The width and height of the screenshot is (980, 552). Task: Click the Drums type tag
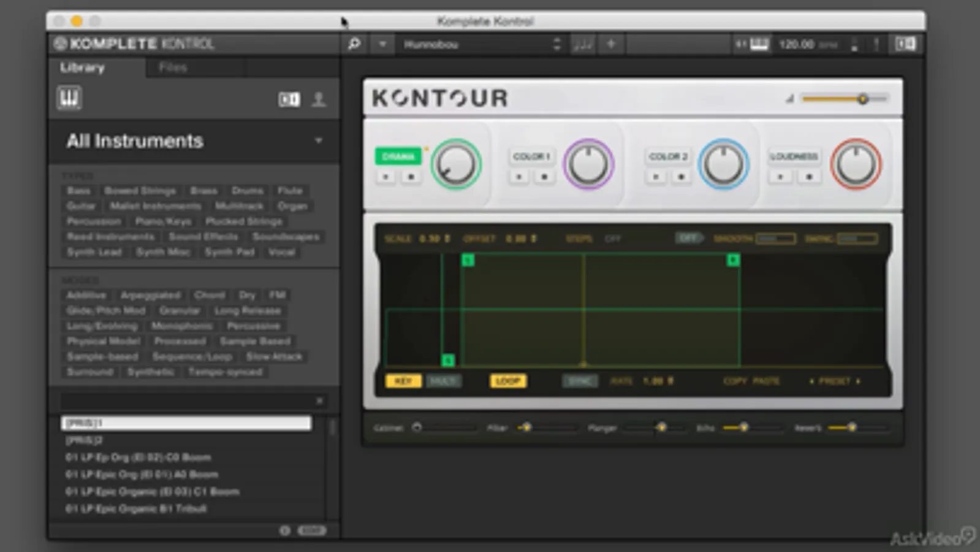click(247, 191)
